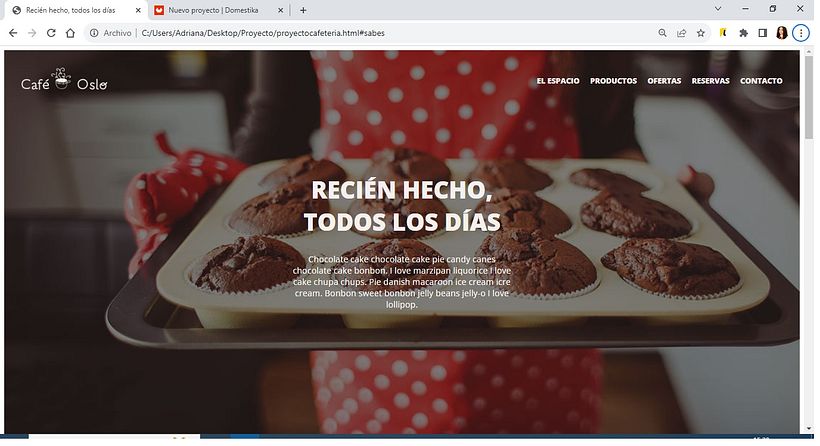The height and width of the screenshot is (446, 820).
Task: Open the Ofertas navigation link
Action: click(664, 81)
